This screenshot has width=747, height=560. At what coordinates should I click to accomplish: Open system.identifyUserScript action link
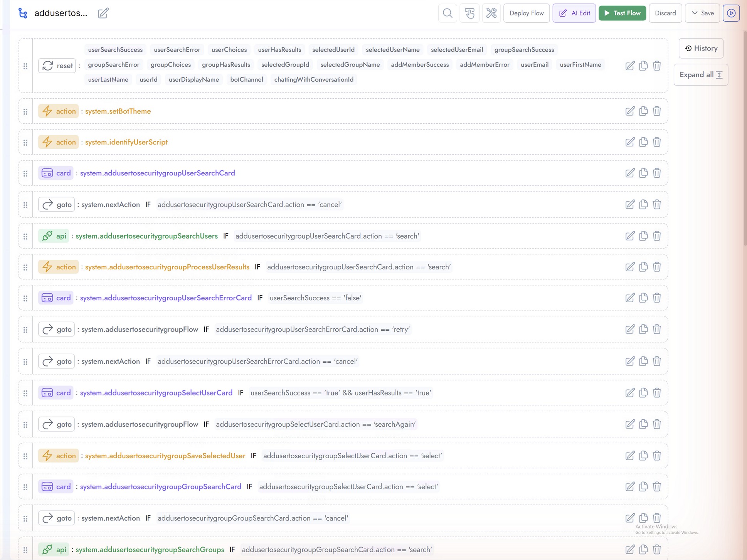click(126, 142)
